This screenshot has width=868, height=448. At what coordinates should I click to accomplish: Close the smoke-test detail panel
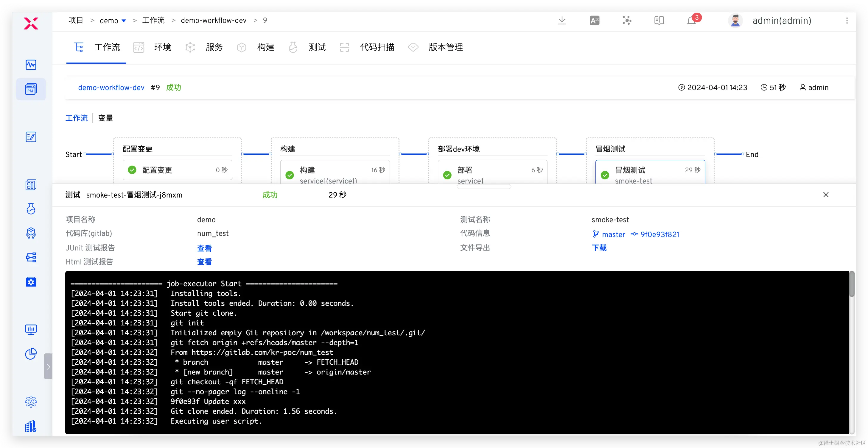(825, 195)
